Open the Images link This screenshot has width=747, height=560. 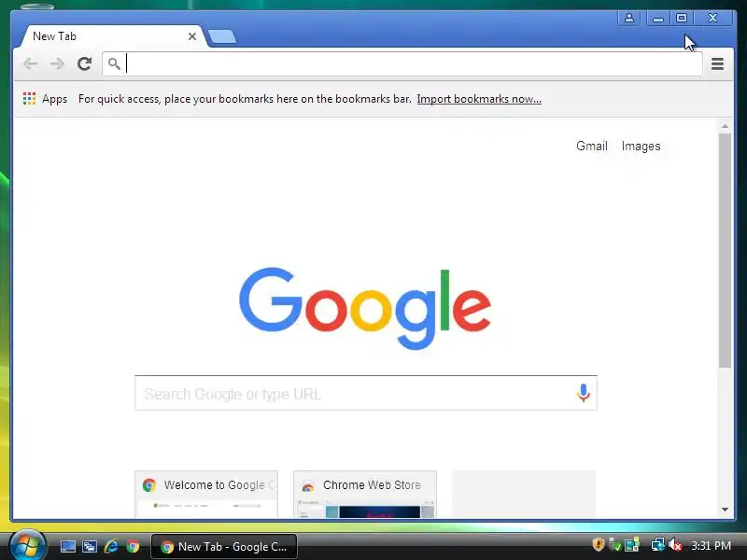(x=641, y=146)
